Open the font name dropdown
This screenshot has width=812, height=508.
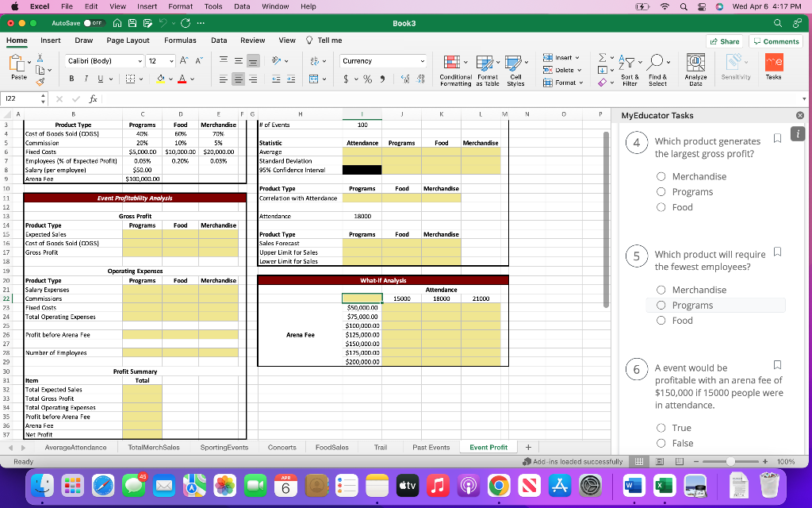pos(140,61)
